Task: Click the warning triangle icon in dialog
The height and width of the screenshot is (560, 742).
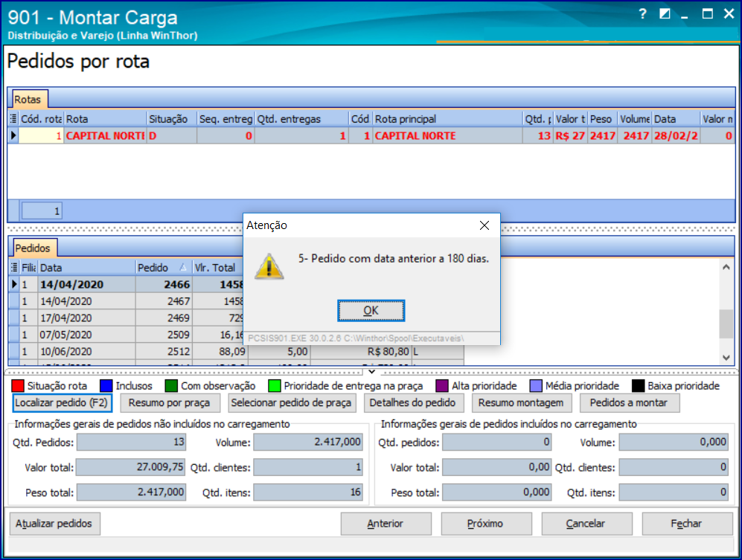Action: coord(269,266)
